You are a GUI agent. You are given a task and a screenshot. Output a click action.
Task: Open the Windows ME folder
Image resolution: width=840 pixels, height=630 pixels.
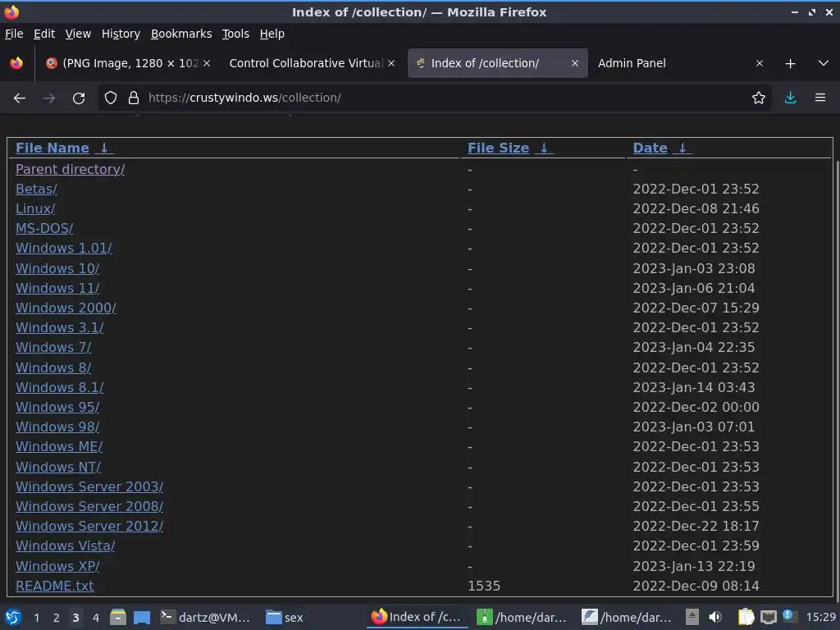(x=59, y=447)
